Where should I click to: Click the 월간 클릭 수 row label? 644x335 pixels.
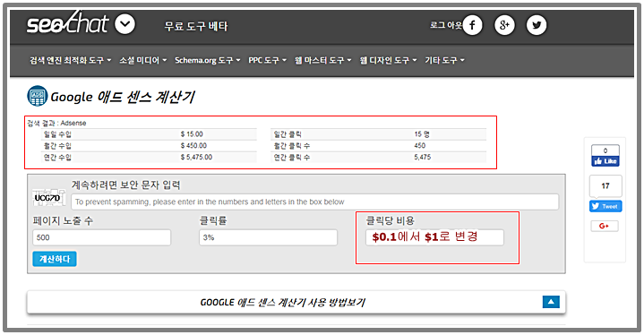coord(292,146)
